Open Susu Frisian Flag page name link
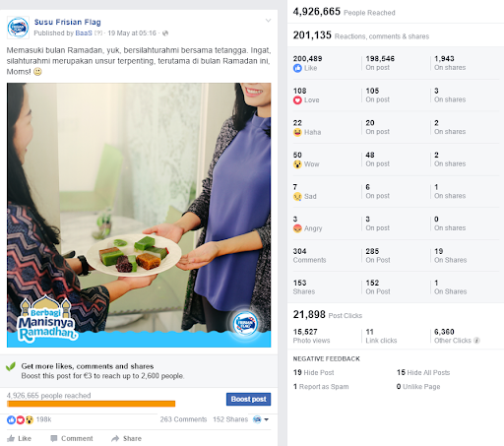Image resolution: width=504 pixels, height=446 pixels. click(x=68, y=22)
